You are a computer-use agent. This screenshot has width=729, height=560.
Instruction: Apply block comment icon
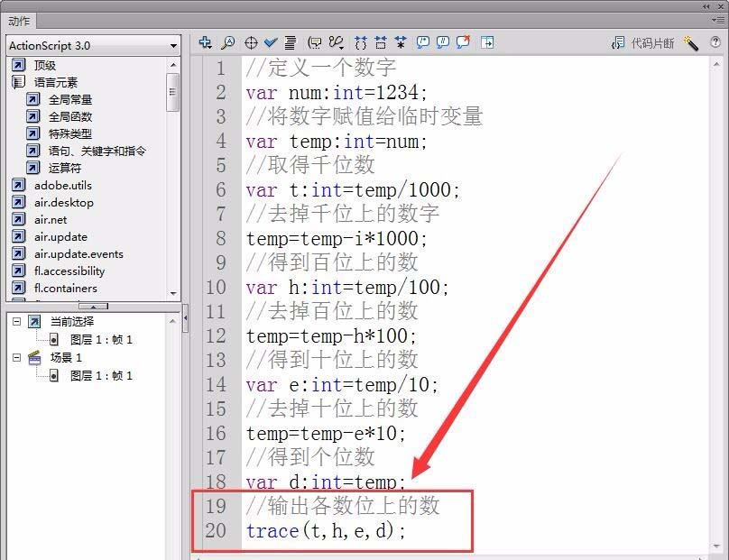[x=422, y=42]
